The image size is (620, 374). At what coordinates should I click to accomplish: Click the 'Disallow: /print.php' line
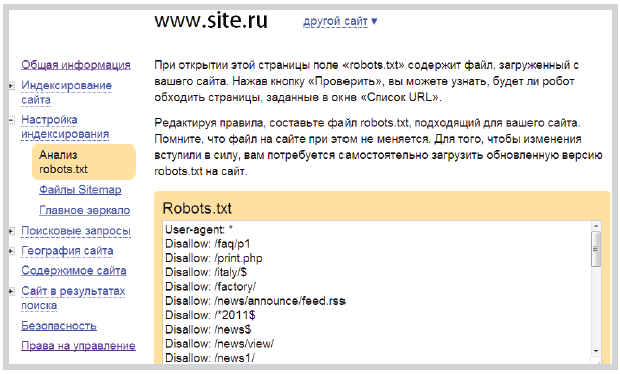[x=214, y=258]
